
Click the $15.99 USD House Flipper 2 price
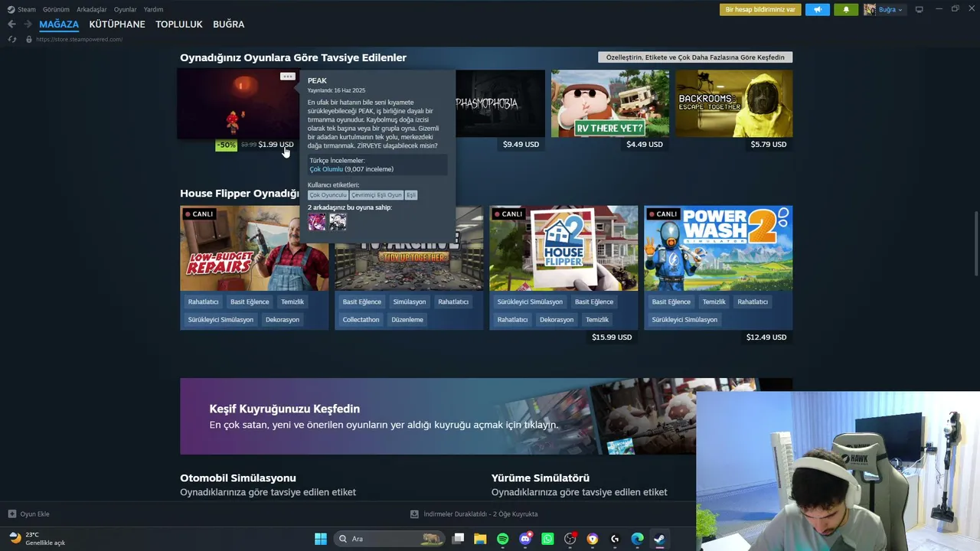pyautogui.click(x=612, y=337)
